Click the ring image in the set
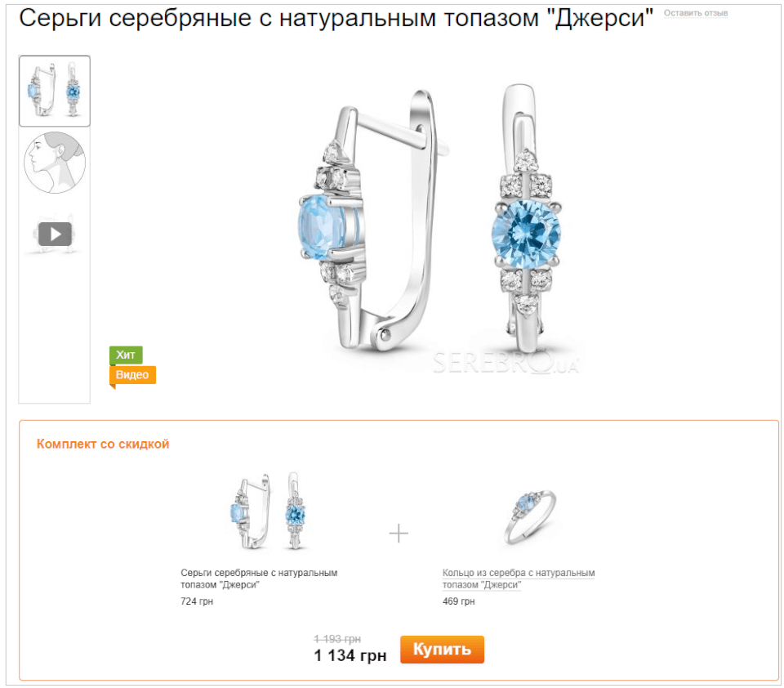 click(x=530, y=518)
